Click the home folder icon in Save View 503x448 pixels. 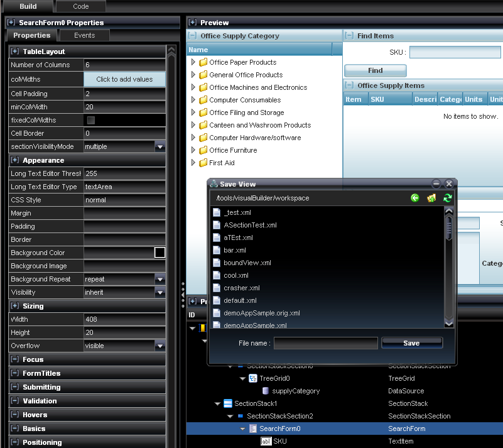[431, 198]
